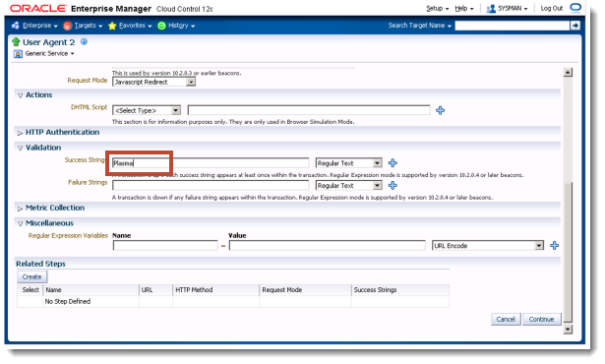
Task: Add another Success String with the plus icon
Action: click(x=393, y=163)
